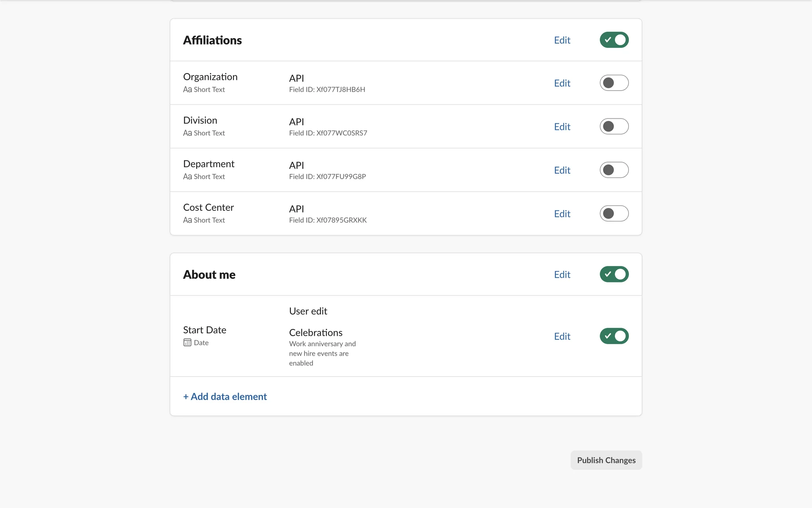Screen dimensions: 812x508
Task: Select the Organization Field ID text
Action: pyautogui.click(x=327, y=90)
